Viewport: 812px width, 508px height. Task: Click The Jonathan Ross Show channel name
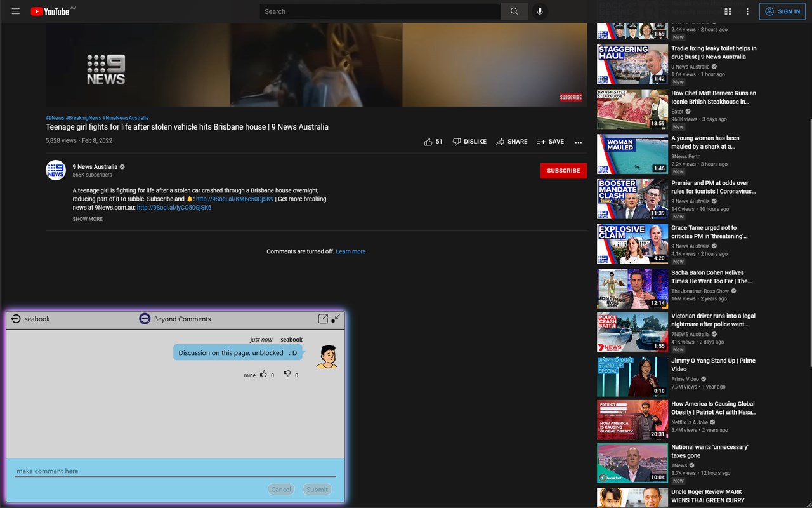(700, 291)
